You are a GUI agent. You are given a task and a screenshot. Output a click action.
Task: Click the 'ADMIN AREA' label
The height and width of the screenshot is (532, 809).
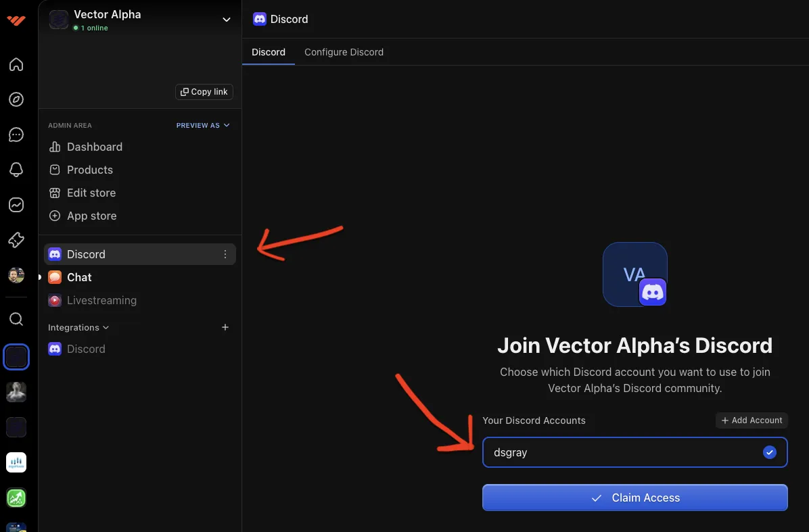click(x=70, y=125)
